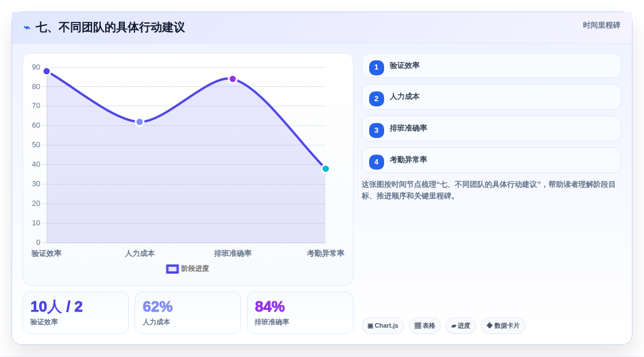The width and height of the screenshot is (644, 357).
Task: Click the 数据卡片 tag
Action: tap(503, 326)
